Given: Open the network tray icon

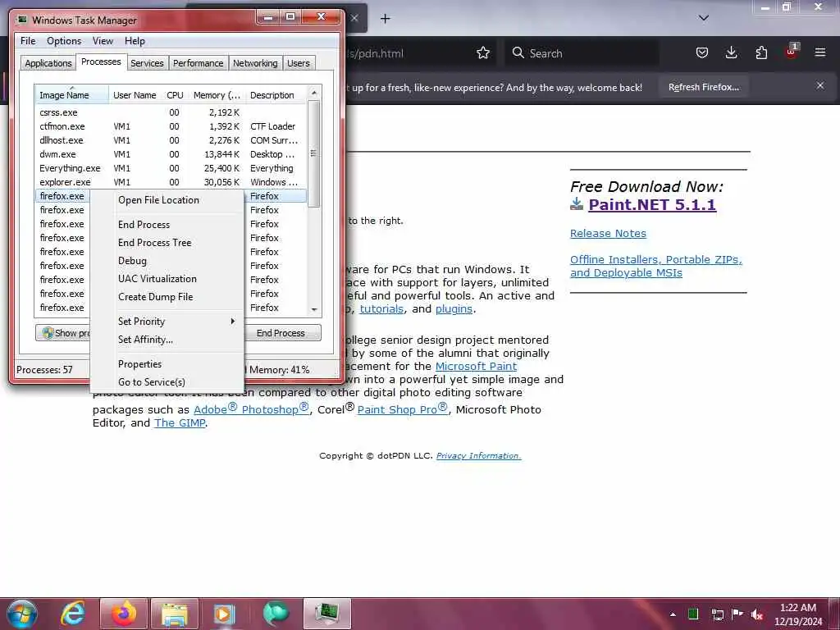Looking at the screenshot, I should coord(717,614).
